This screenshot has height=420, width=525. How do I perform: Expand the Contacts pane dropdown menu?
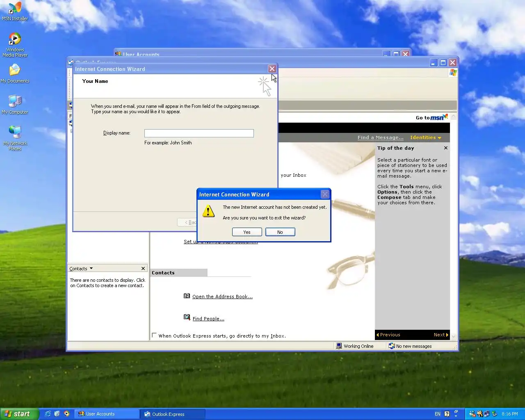91,268
